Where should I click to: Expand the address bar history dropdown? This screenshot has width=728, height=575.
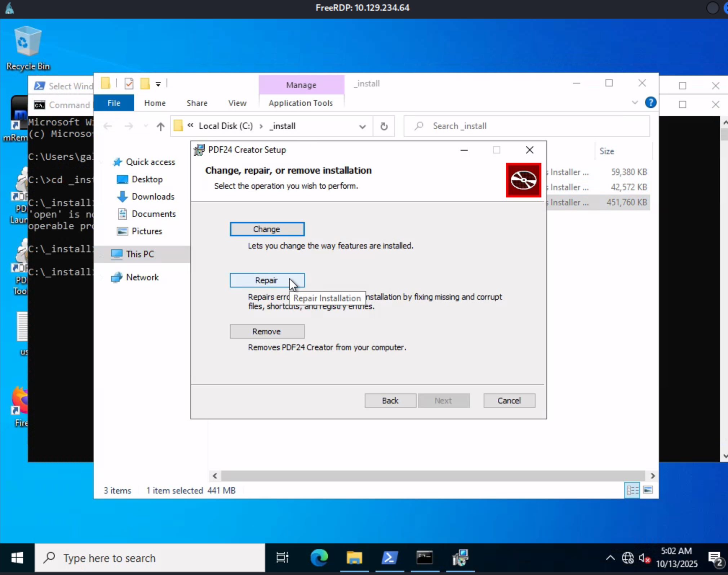(x=362, y=126)
